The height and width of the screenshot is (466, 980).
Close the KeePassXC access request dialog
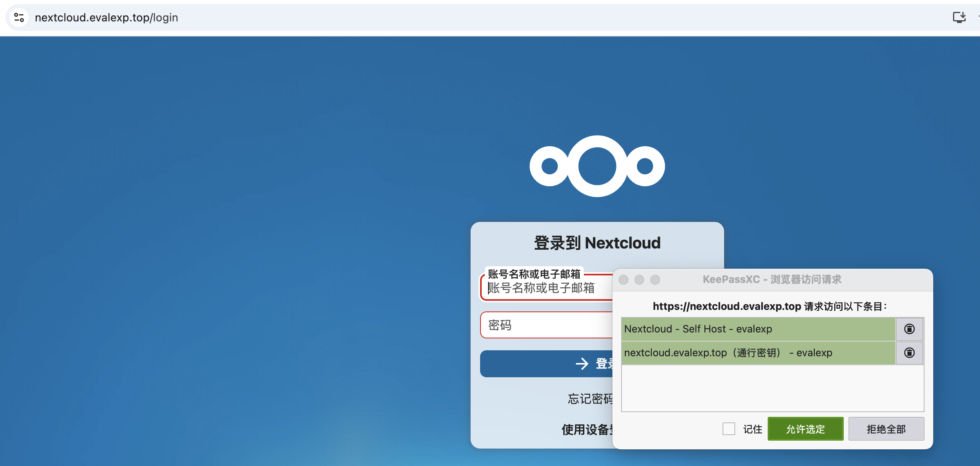[x=623, y=280]
